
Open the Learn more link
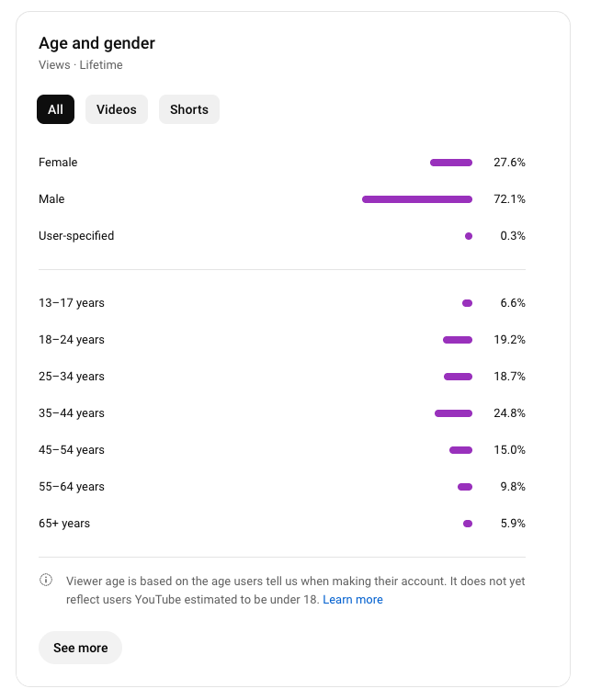[353, 600]
